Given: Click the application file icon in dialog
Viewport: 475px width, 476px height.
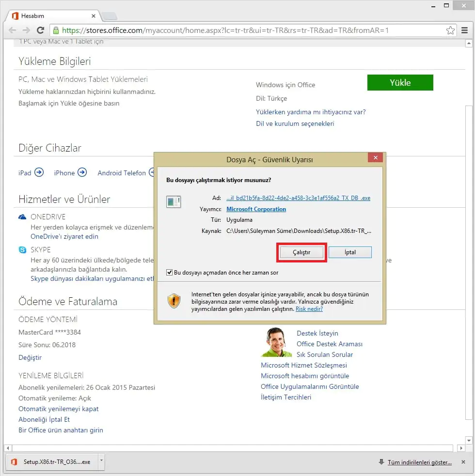Looking at the screenshot, I should click(x=174, y=201).
